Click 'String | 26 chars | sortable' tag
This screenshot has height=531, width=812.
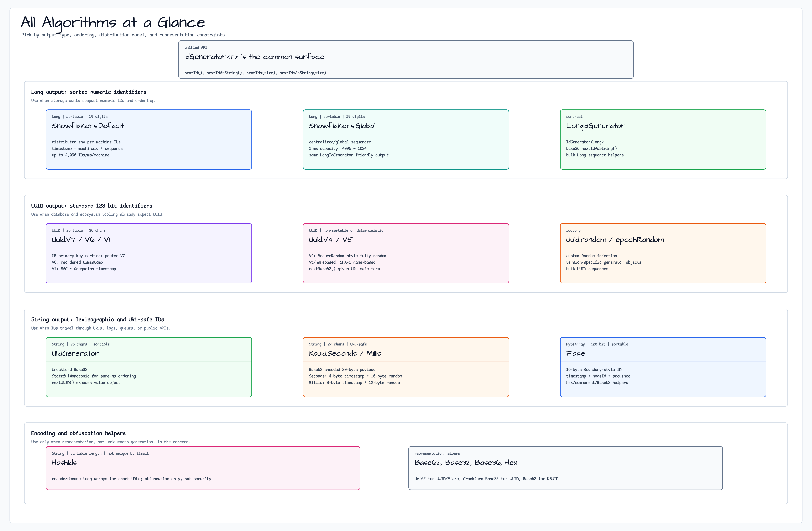[x=81, y=344]
